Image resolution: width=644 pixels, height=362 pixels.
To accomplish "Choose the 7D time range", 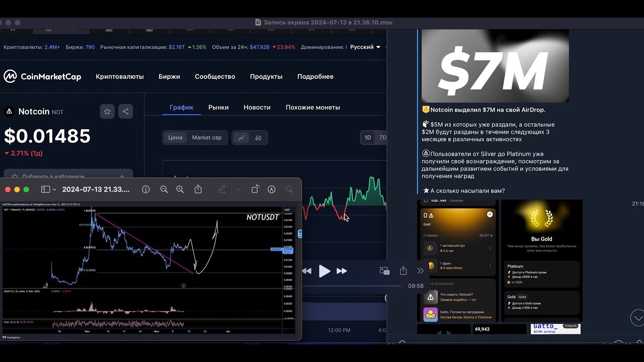I will pos(382,138).
